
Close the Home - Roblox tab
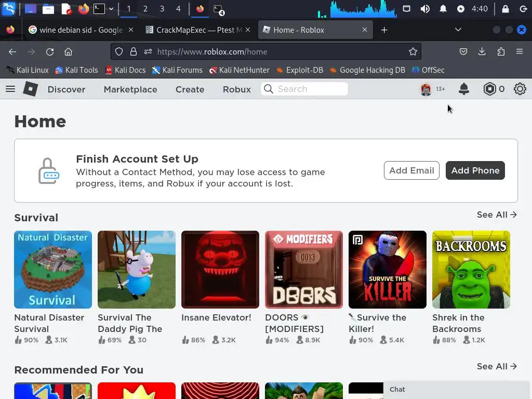coord(365,30)
